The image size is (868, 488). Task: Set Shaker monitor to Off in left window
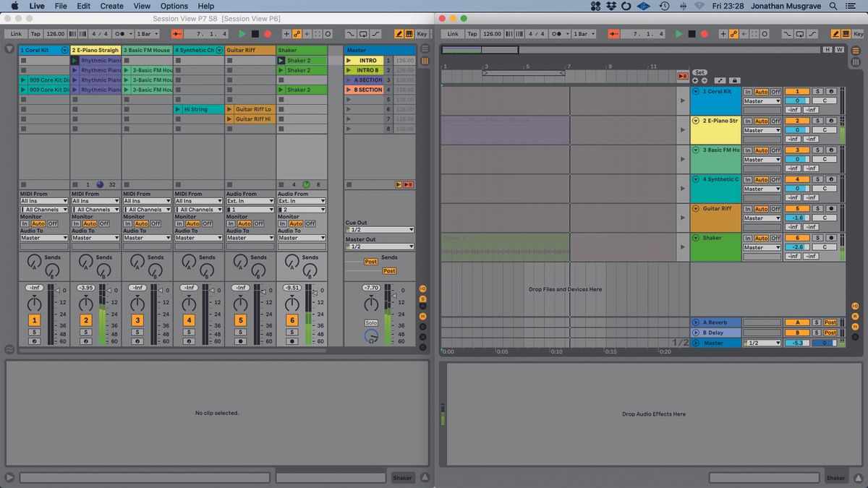point(310,223)
